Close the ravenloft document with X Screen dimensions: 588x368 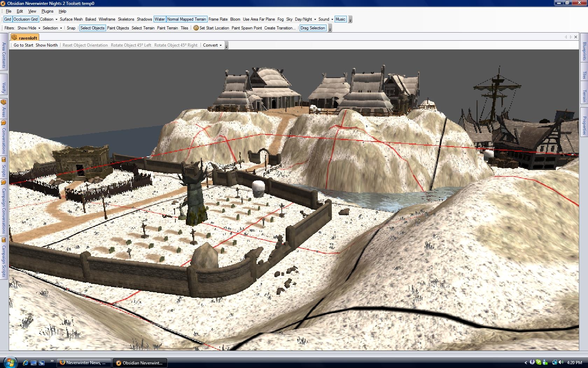(576, 37)
